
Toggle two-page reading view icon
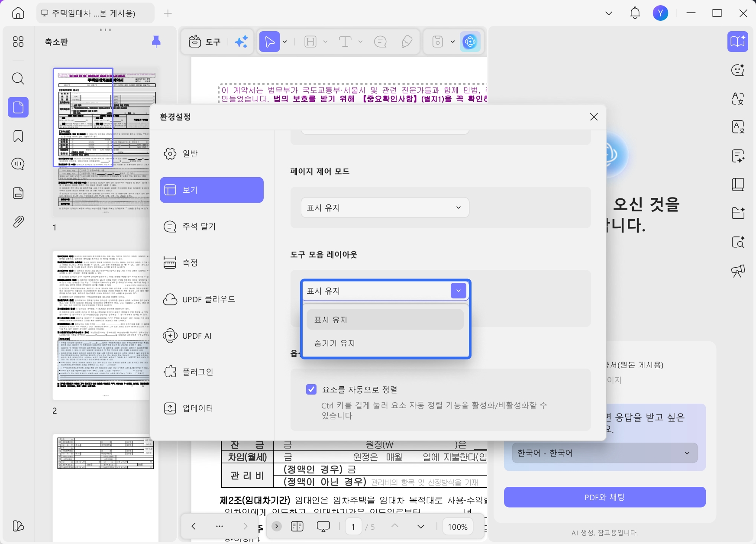coord(297,526)
